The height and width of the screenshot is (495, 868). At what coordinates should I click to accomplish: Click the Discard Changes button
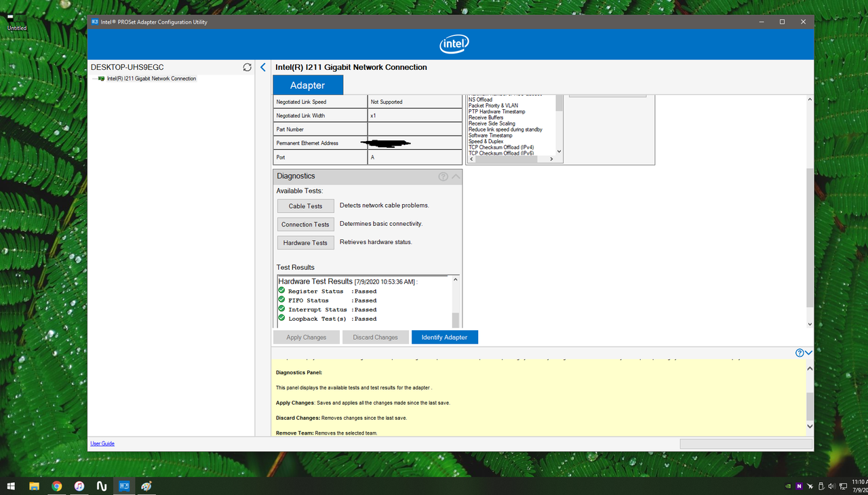click(376, 337)
